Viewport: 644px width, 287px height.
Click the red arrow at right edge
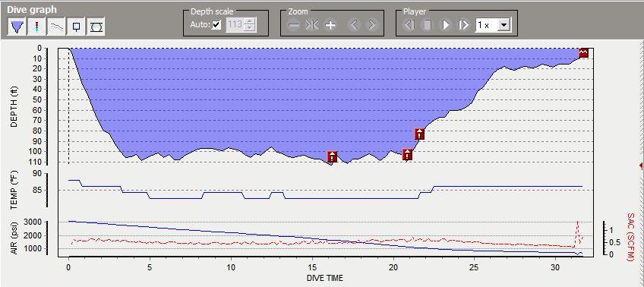(642, 166)
